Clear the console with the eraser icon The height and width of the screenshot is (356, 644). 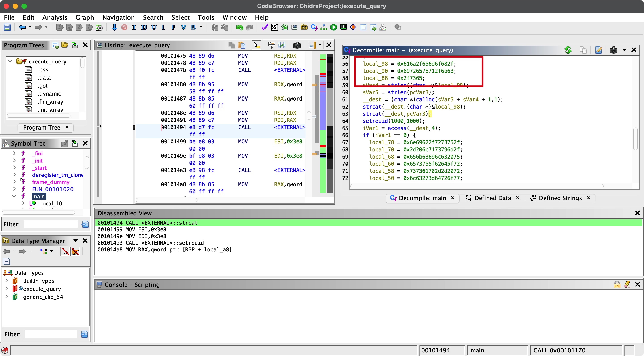(627, 284)
